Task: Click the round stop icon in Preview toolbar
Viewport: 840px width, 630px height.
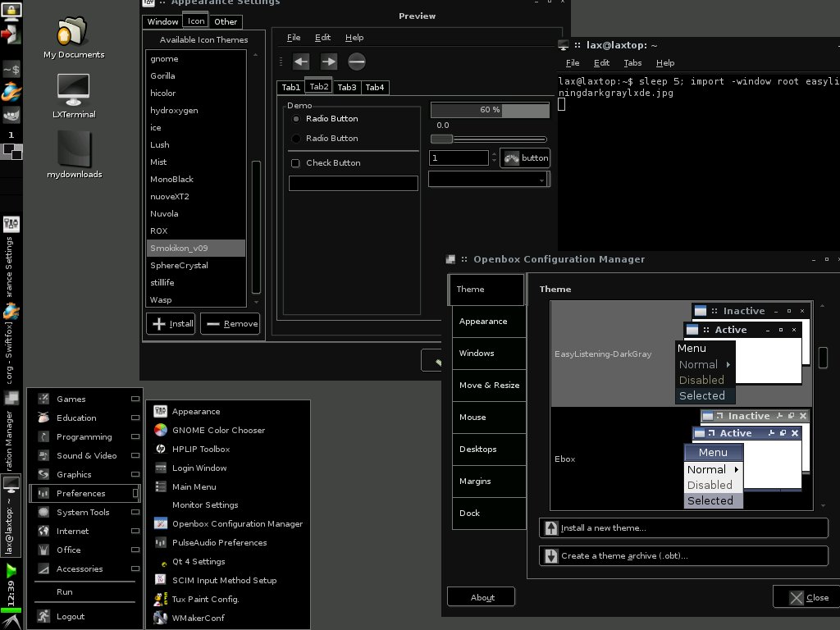Action: click(x=357, y=62)
